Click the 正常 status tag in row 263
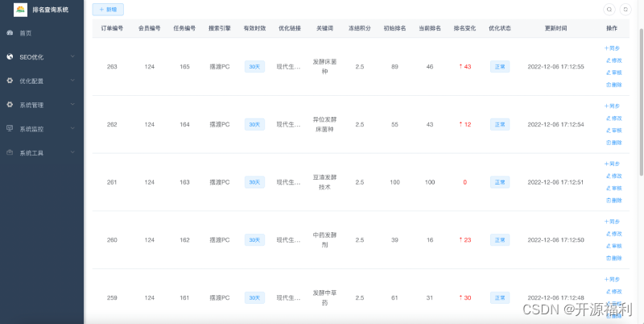Image resolution: width=644 pixels, height=324 pixels. coord(500,67)
